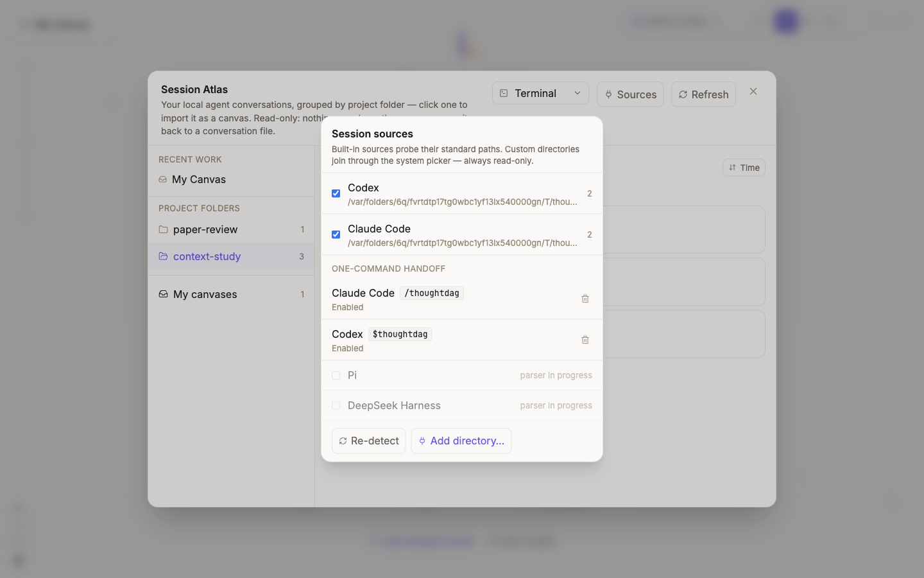924x578 pixels.
Task: Click the My Canvas recent item icon
Action: click(162, 179)
